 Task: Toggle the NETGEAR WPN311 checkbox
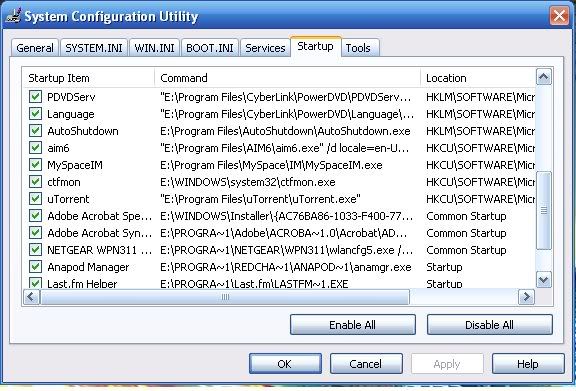(35, 250)
